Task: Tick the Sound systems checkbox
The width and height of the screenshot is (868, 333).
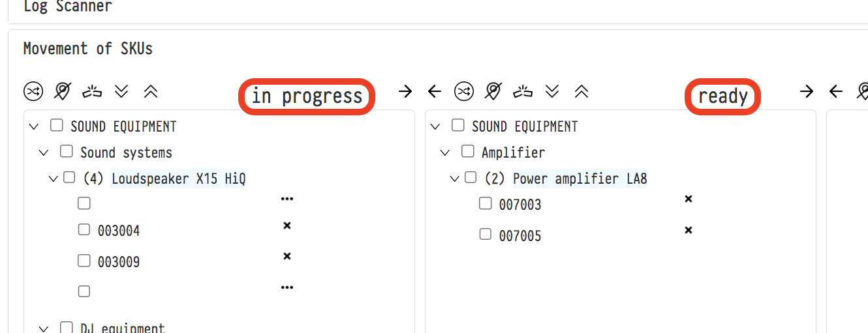Action: pos(66,152)
